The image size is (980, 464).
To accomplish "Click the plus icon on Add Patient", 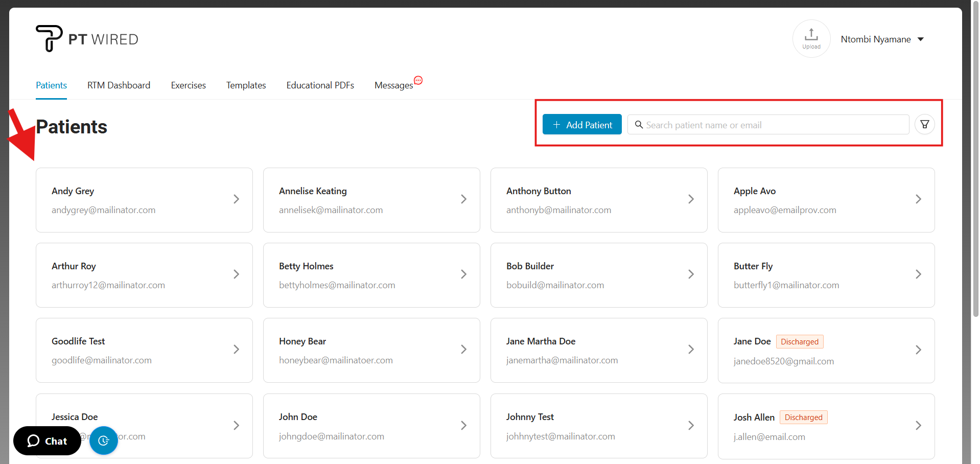I will click(x=556, y=125).
